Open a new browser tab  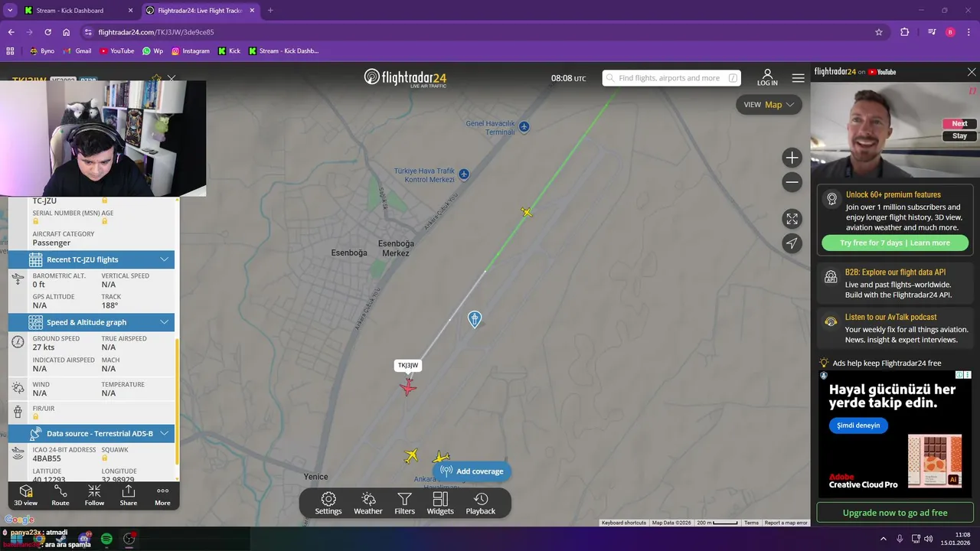pyautogui.click(x=270, y=11)
